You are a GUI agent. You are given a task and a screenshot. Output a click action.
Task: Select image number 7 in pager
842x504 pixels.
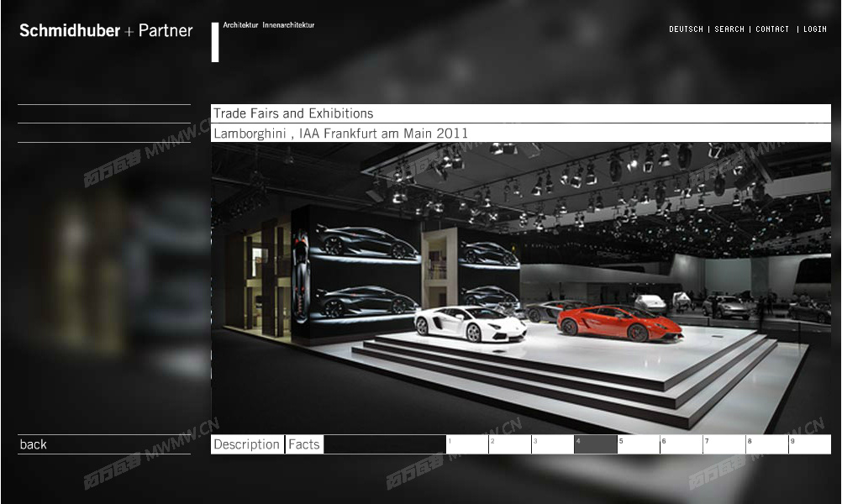click(725, 444)
